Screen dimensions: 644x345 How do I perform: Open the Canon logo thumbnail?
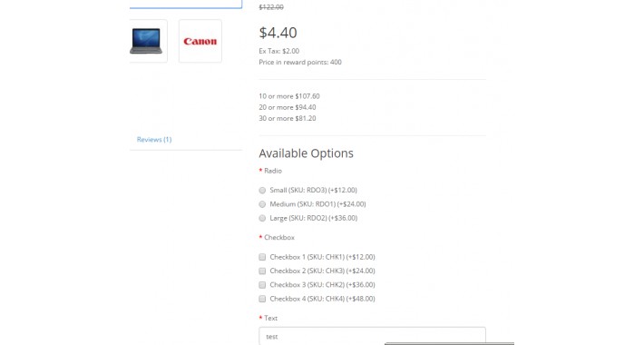200,41
